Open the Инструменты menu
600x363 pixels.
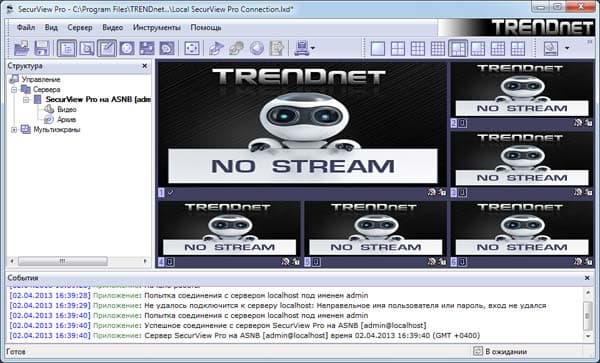point(157,28)
